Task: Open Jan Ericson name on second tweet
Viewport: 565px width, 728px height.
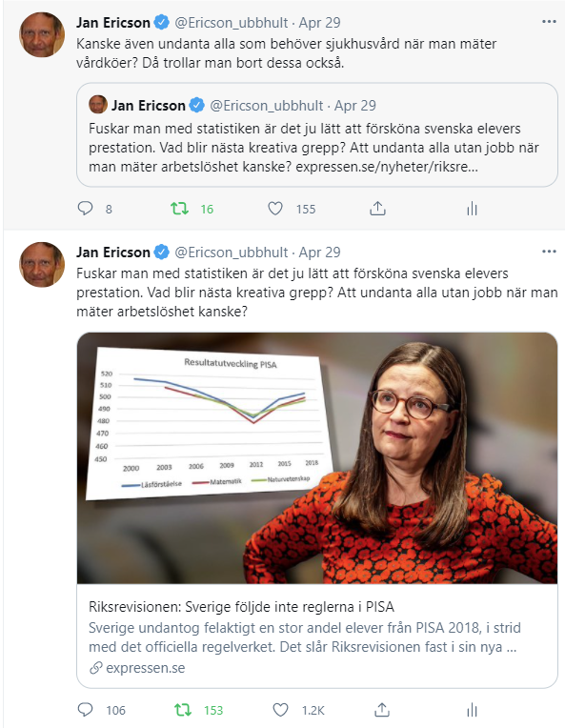Action: point(112,253)
